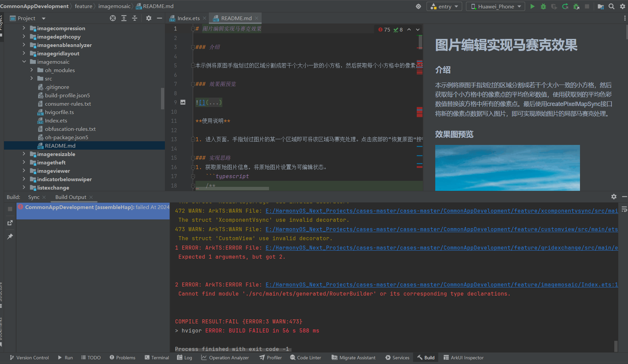Screen dimensions: 628x364
Task: Click imagemosaic breadcrumb in navigation bar
Action: pyautogui.click(x=114, y=6)
